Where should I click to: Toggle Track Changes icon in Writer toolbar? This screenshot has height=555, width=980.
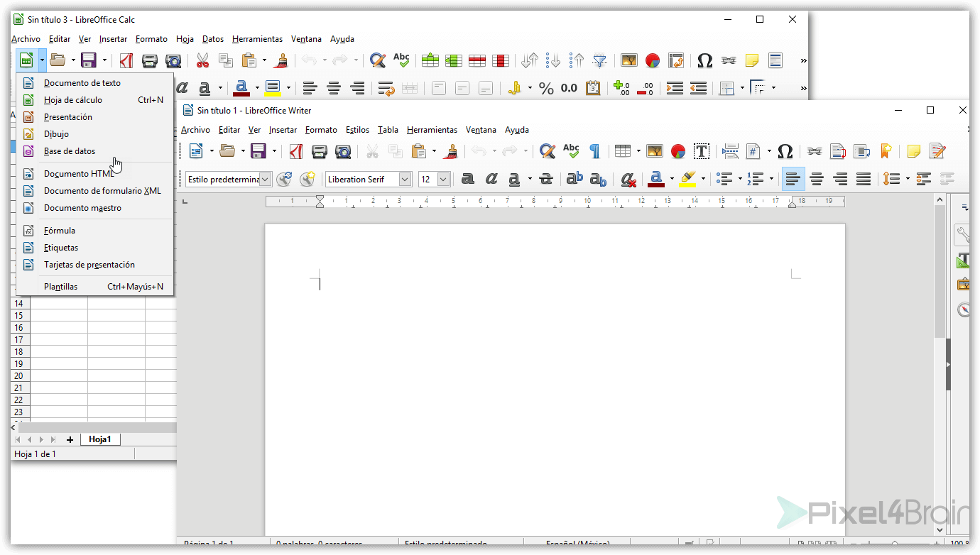(x=937, y=151)
